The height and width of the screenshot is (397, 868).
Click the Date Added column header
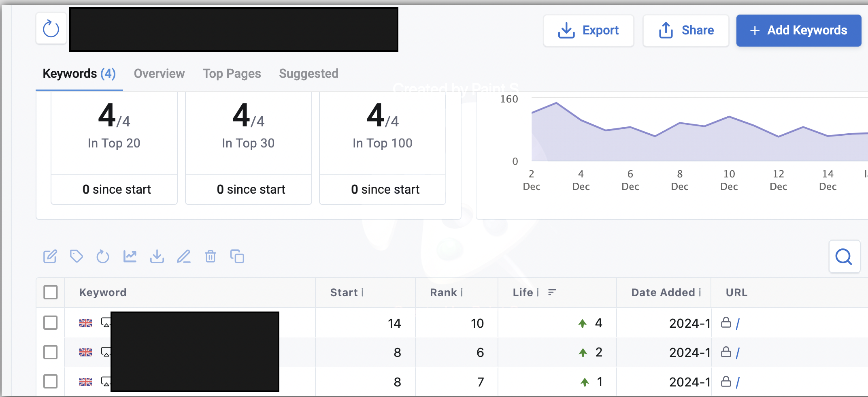666,292
